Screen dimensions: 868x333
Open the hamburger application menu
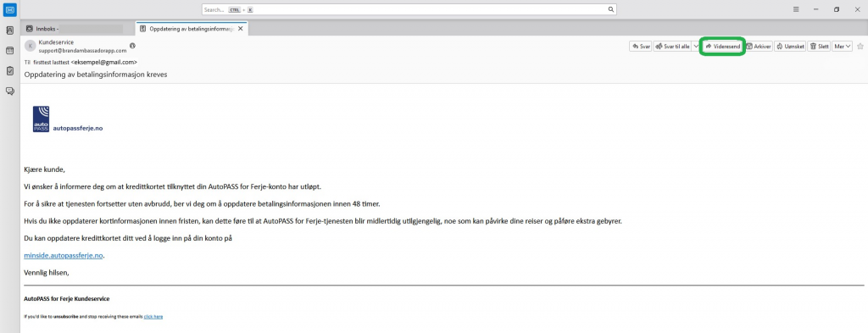(x=796, y=9)
